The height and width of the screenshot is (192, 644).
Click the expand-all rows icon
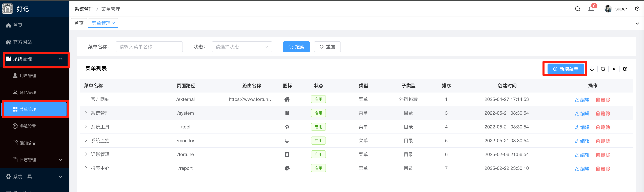pos(592,69)
